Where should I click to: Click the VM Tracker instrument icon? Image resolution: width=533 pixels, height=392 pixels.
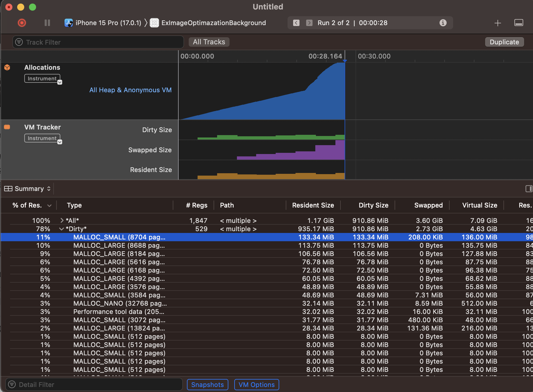[x=7, y=127]
